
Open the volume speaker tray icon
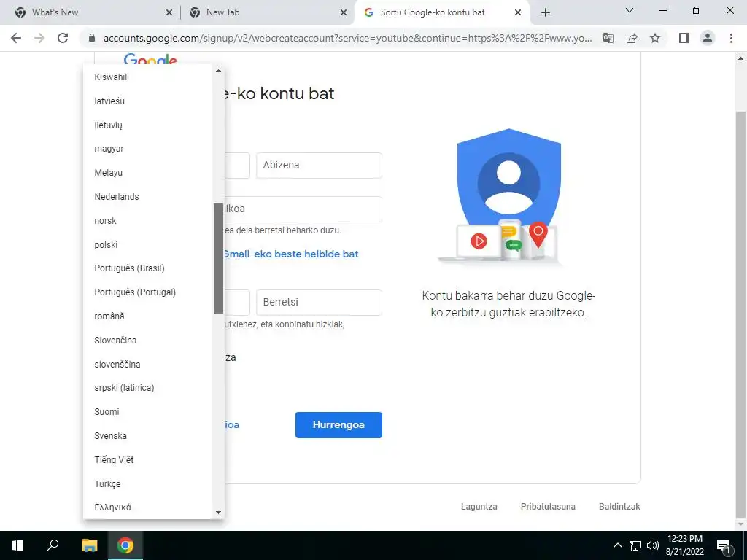[653, 545]
